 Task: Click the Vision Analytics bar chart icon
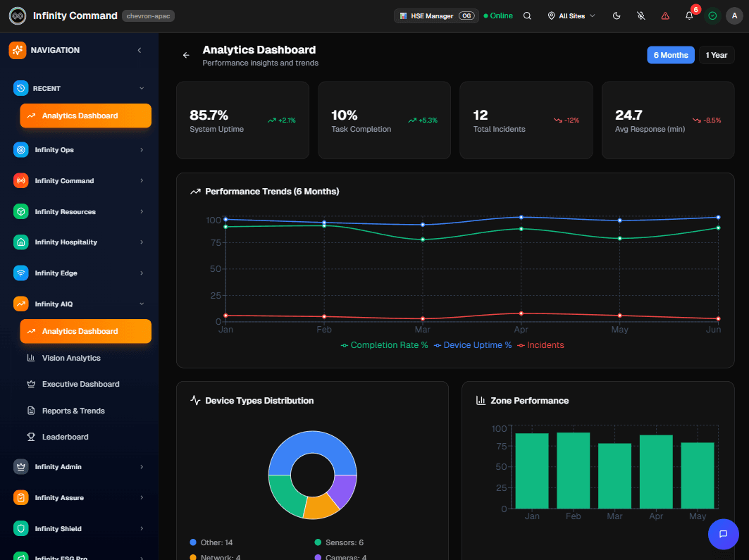tap(31, 358)
